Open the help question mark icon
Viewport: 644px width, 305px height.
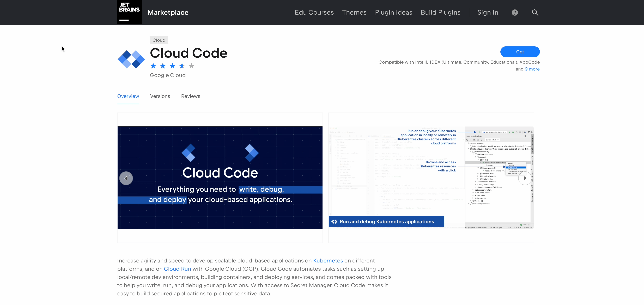pyautogui.click(x=514, y=13)
